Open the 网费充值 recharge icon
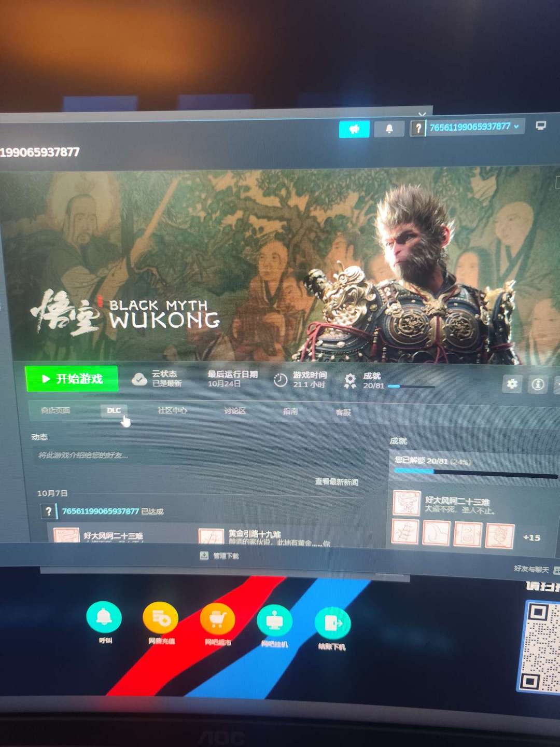The width and height of the screenshot is (560, 747). 161,619
